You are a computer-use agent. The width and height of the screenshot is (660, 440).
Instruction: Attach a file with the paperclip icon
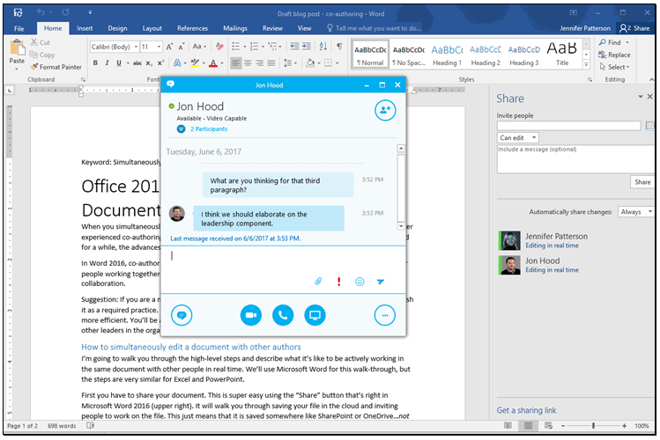(x=318, y=281)
